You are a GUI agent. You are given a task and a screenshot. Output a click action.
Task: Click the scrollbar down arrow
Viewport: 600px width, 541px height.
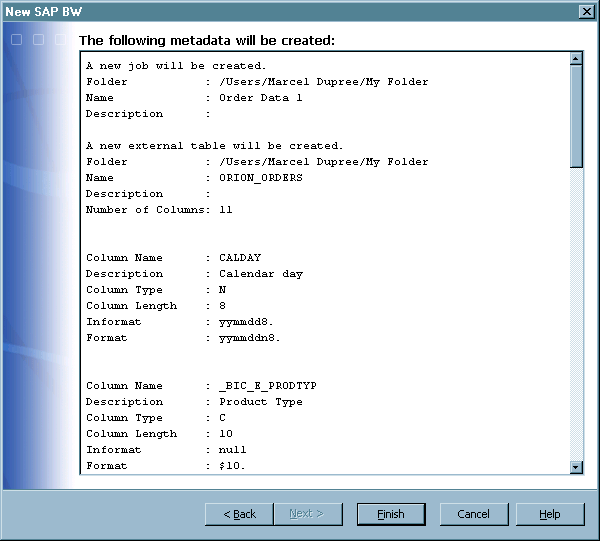(576, 466)
